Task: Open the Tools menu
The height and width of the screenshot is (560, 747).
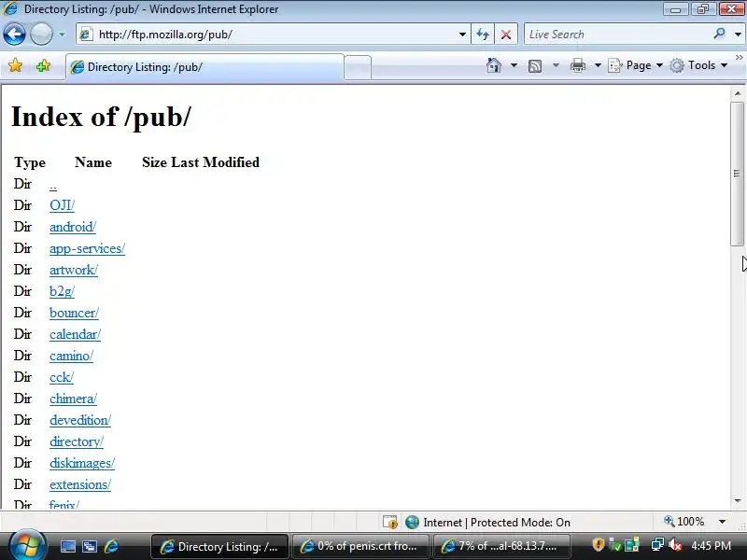Action: (698, 65)
